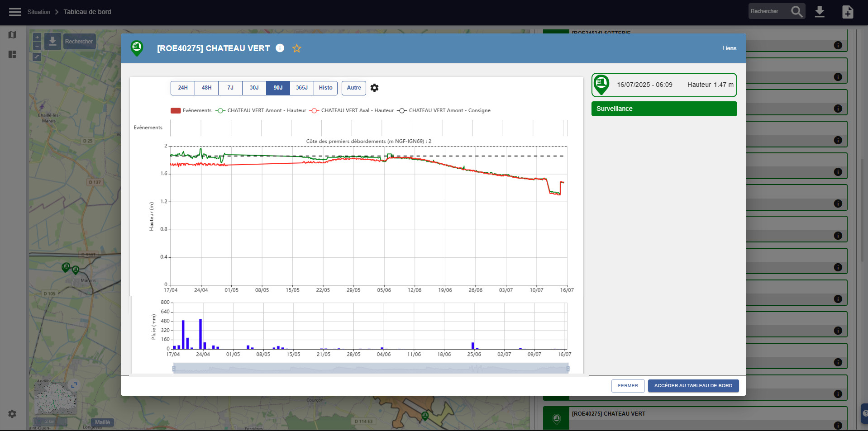Click left handle of chart range slider
This screenshot has height=431, width=868.
[174, 369]
